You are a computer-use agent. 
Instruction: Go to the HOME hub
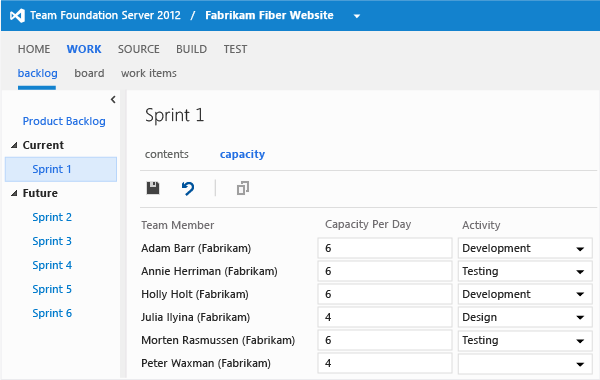tap(34, 49)
